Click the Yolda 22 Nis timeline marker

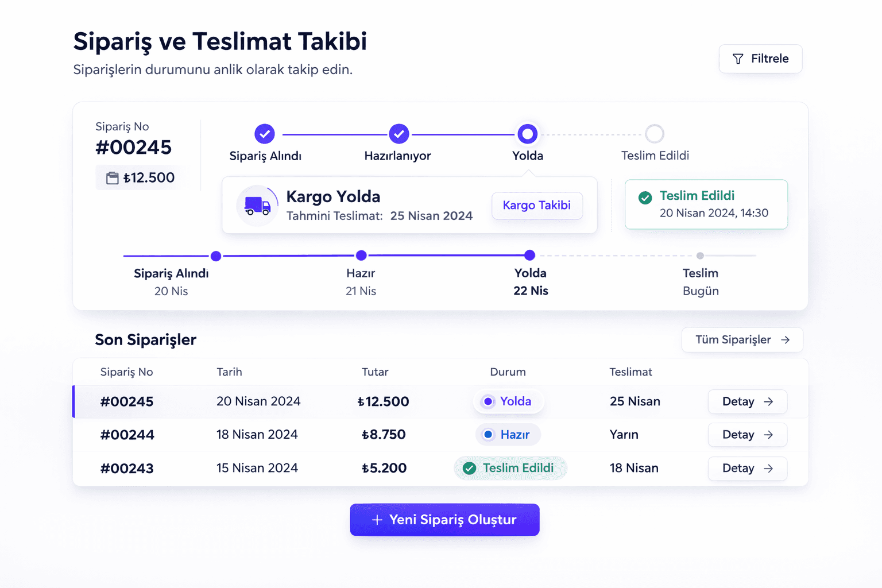click(x=529, y=256)
